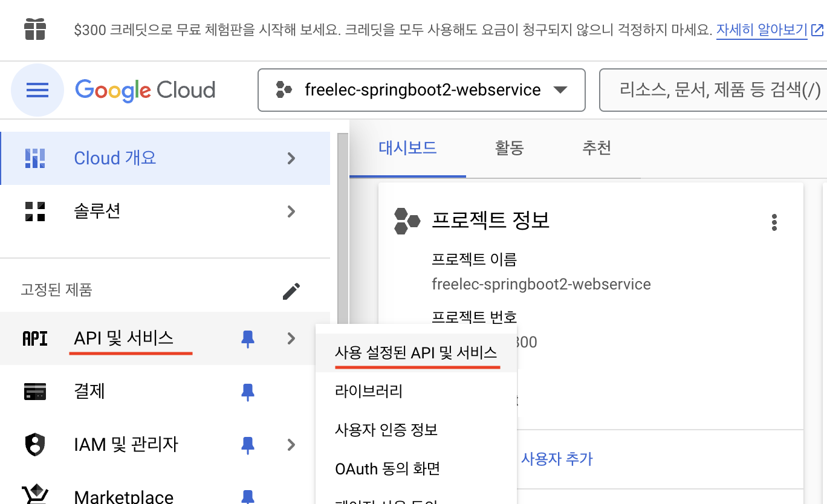Select OAuth 동의 화면 in the submenu
The height and width of the screenshot is (504, 827).
pos(417,468)
